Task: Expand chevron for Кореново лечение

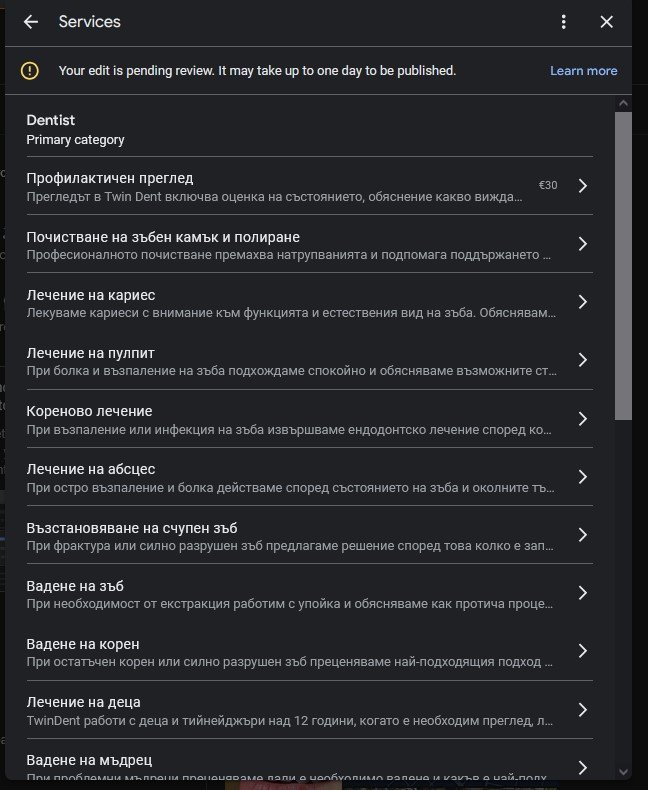Action: (582, 418)
